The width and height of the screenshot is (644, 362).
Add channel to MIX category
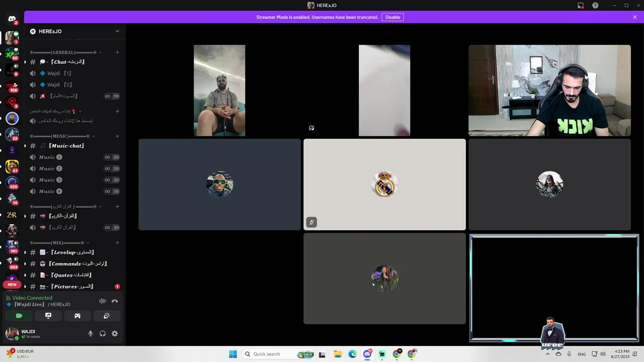click(117, 243)
